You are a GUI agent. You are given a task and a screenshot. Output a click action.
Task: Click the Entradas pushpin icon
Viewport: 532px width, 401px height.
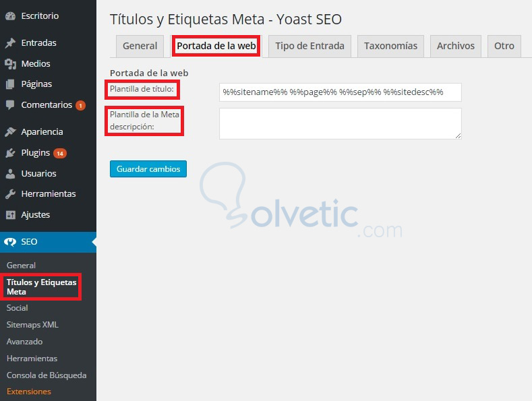coord(11,43)
